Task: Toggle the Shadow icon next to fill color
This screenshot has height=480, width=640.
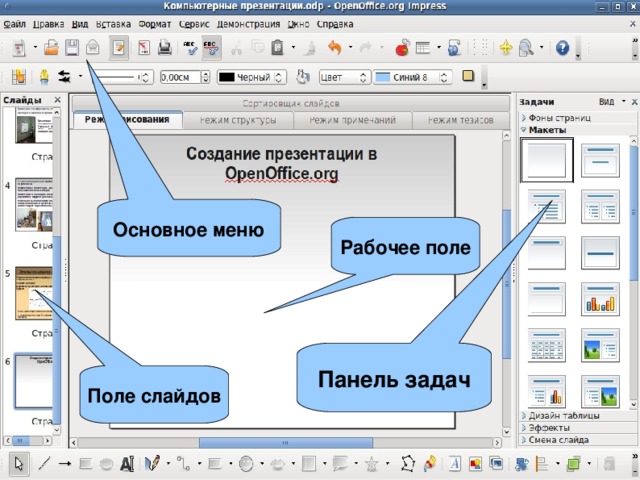Action: (x=468, y=76)
